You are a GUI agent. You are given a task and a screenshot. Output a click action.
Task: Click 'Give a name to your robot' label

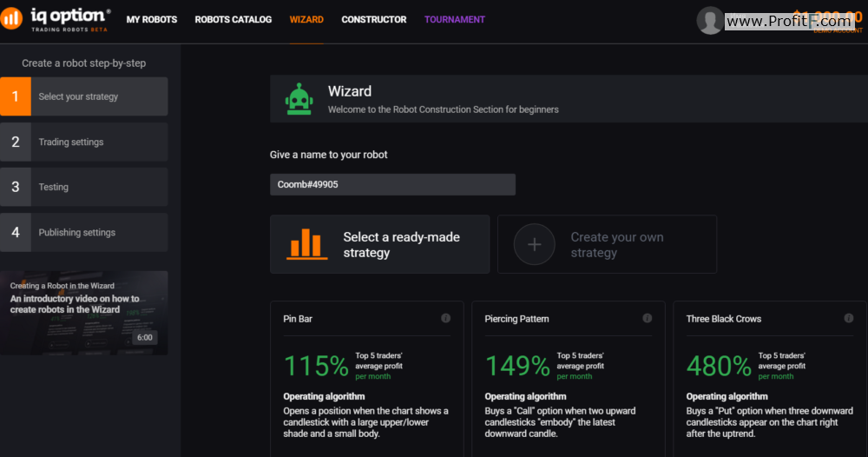coord(328,155)
